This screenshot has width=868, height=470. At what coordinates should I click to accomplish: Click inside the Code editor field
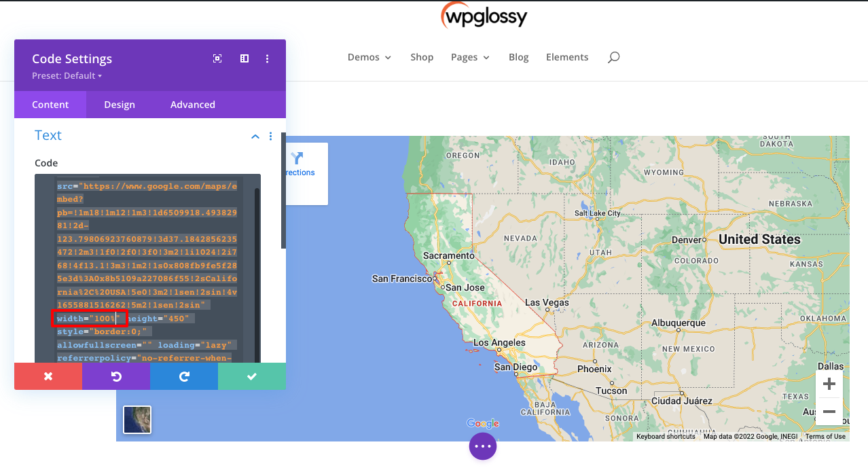(x=147, y=268)
